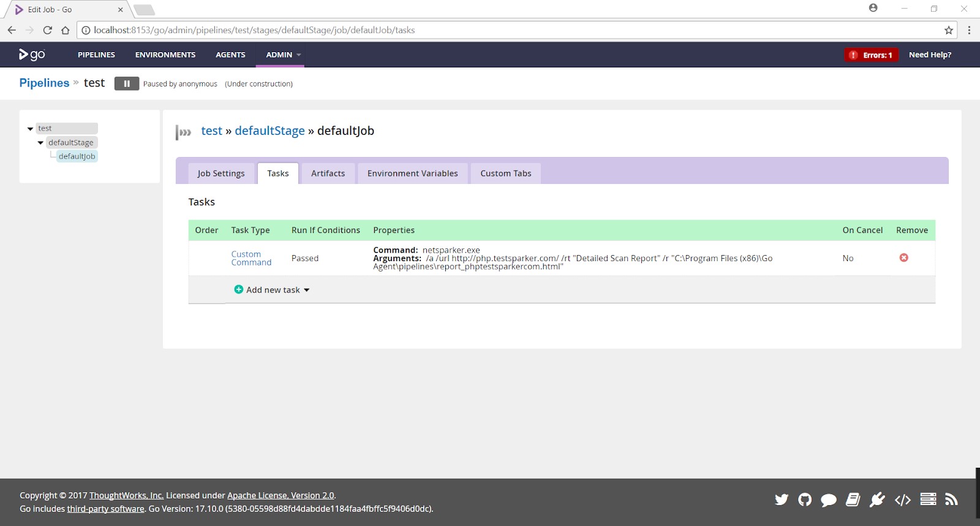This screenshot has width=980, height=526.
Task: Remove the Custom Command task
Action: pyautogui.click(x=903, y=258)
